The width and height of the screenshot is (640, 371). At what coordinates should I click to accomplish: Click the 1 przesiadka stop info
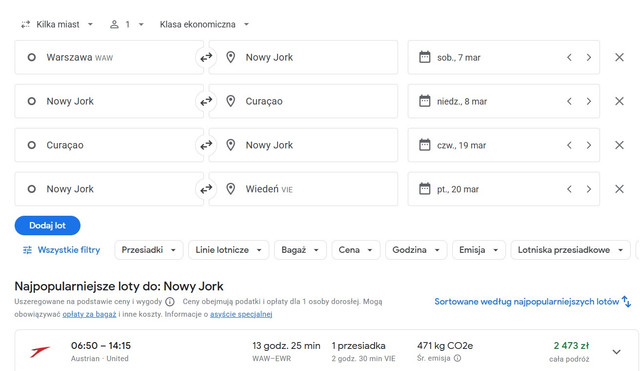(x=358, y=346)
